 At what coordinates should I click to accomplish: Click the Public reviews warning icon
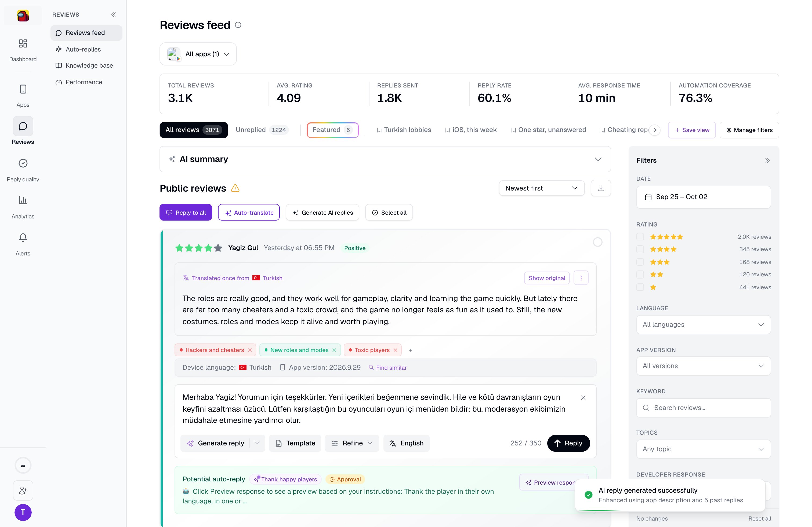(x=235, y=188)
